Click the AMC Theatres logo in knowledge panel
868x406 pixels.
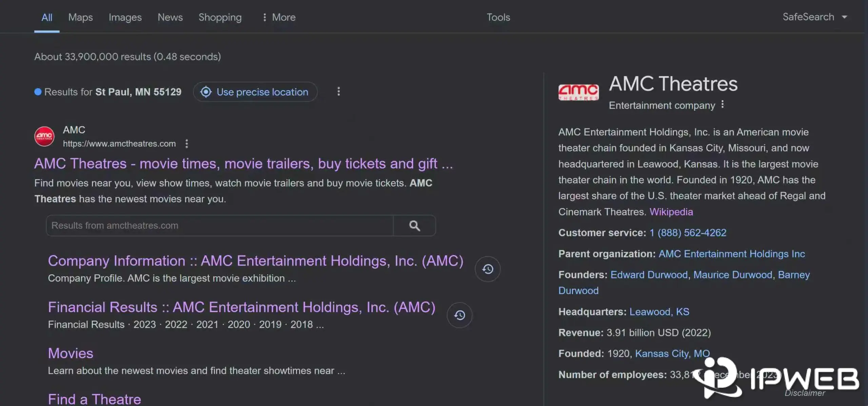click(578, 92)
